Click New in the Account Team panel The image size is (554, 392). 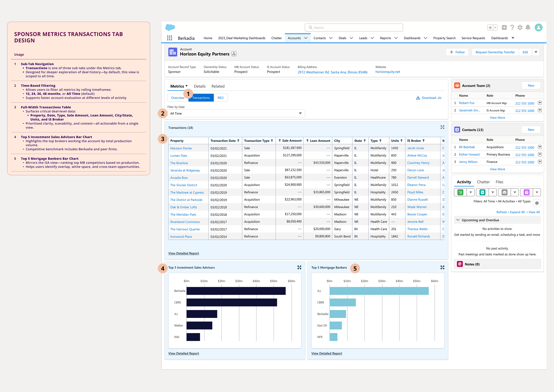(x=531, y=85)
